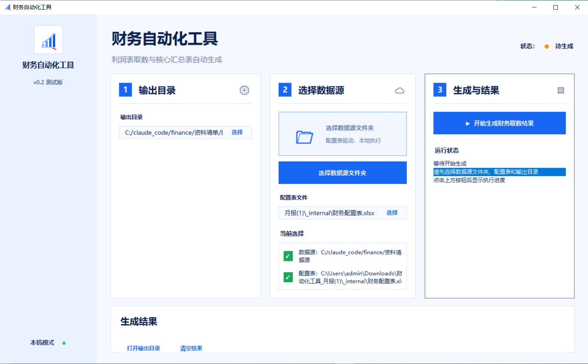Minimize the 财务自动化工具 window
Image resolution: width=588 pixels, height=364 pixels.
coord(534,7)
